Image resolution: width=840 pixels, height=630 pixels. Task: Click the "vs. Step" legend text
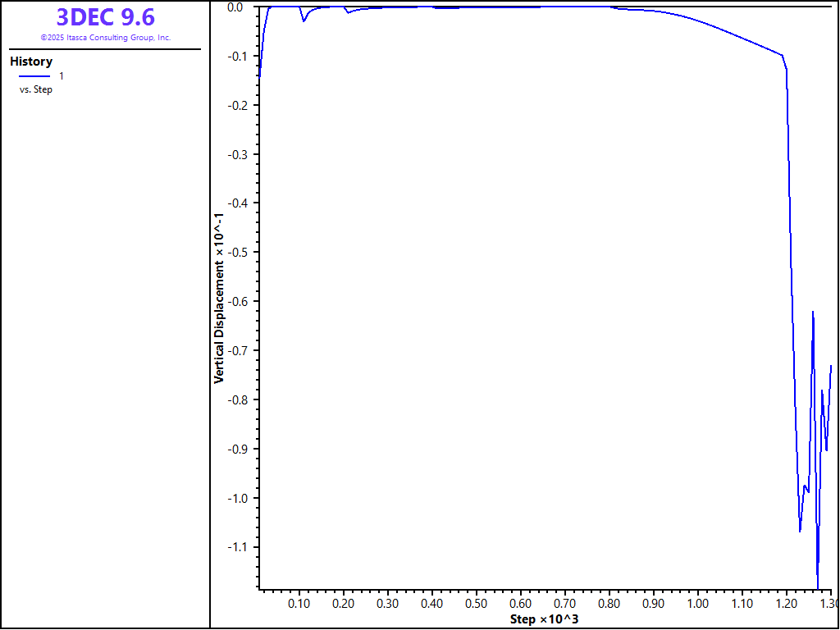pyautogui.click(x=36, y=89)
